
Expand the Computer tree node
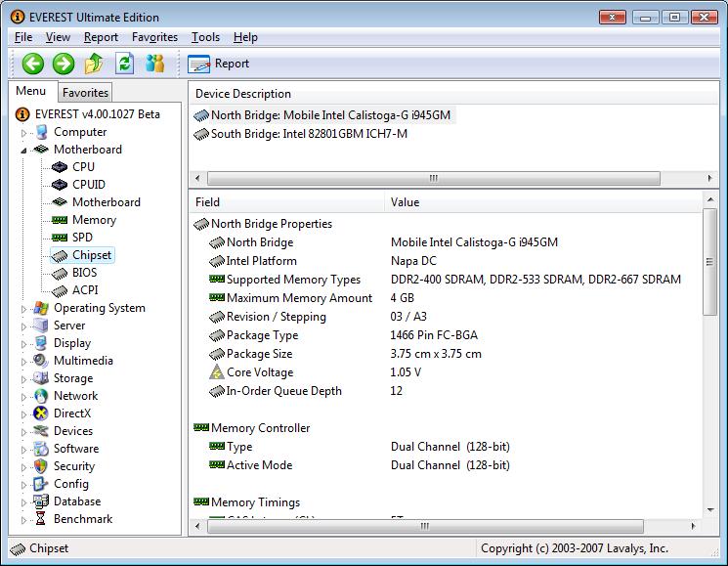click(x=22, y=133)
